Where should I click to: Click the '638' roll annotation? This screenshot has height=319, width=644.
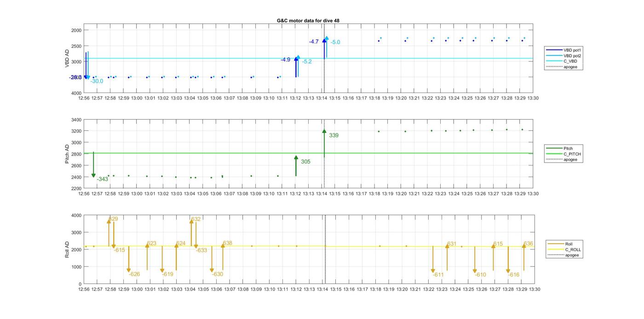coord(227,243)
